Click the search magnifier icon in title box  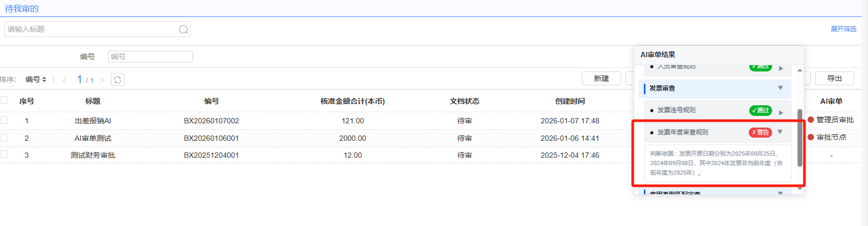pyautogui.click(x=183, y=30)
